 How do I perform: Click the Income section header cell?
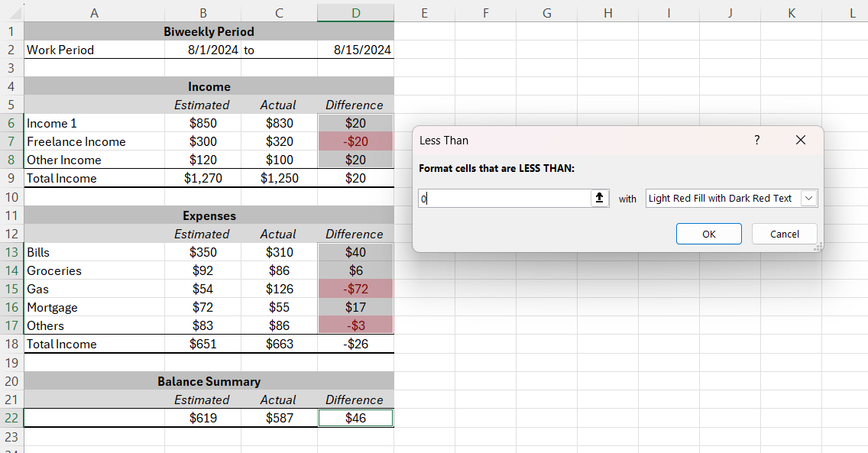point(209,86)
